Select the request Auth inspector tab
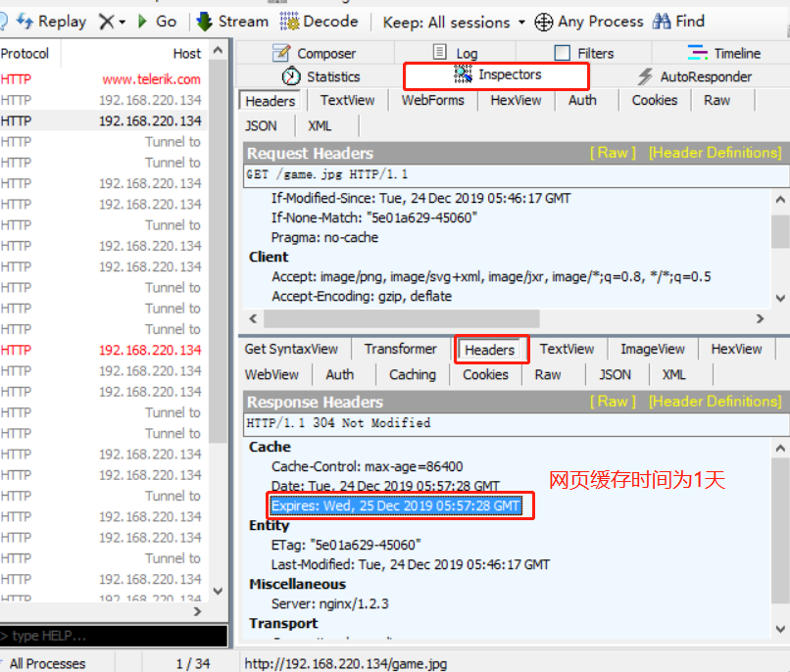The width and height of the screenshot is (790, 672). 582,101
